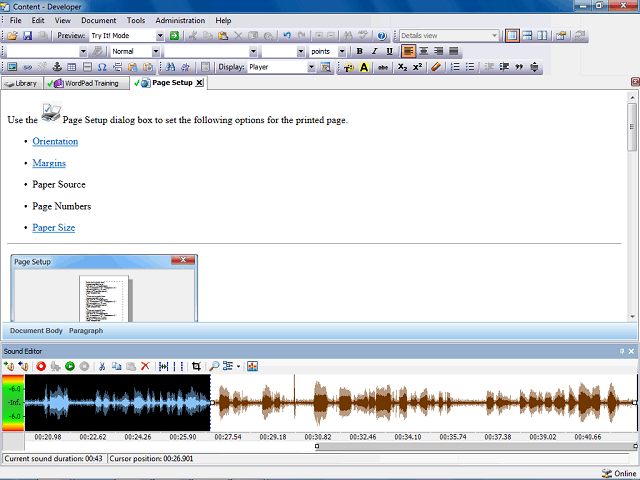Toggle Underline formatting
This screenshot has height=480, width=640.
pyautogui.click(x=389, y=51)
